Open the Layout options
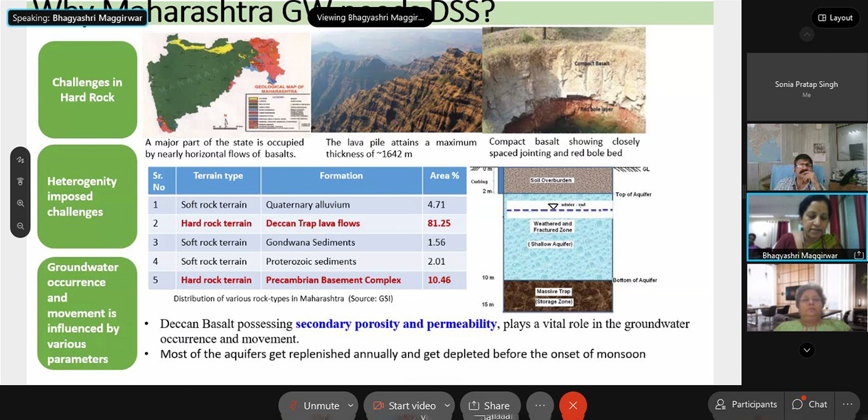Image resolution: width=868 pixels, height=420 pixels. pos(834,18)
